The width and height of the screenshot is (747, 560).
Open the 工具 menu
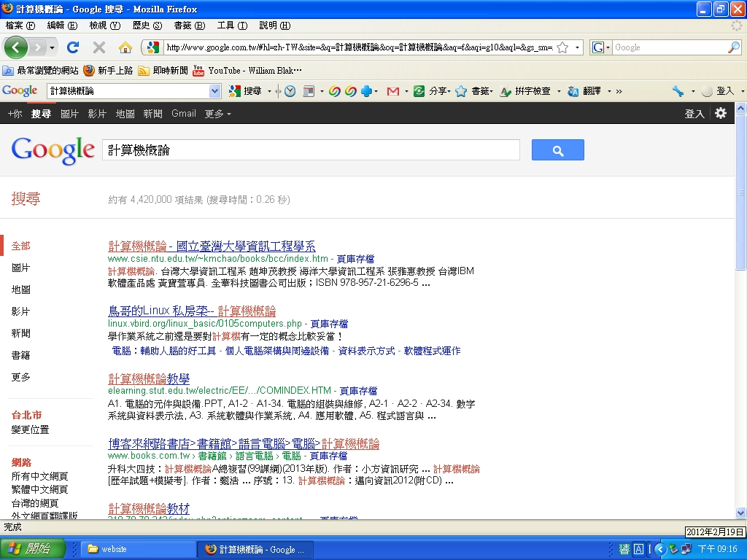coord(232,26)
